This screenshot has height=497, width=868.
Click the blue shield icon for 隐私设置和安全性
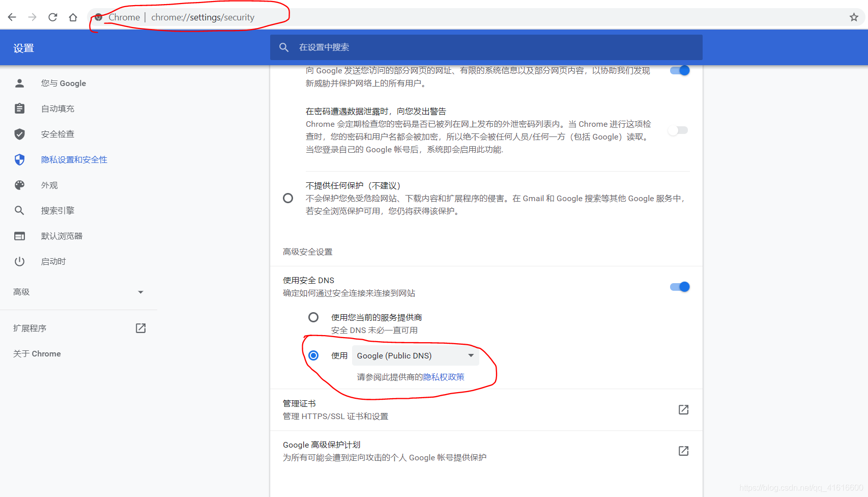click(19, 159)
